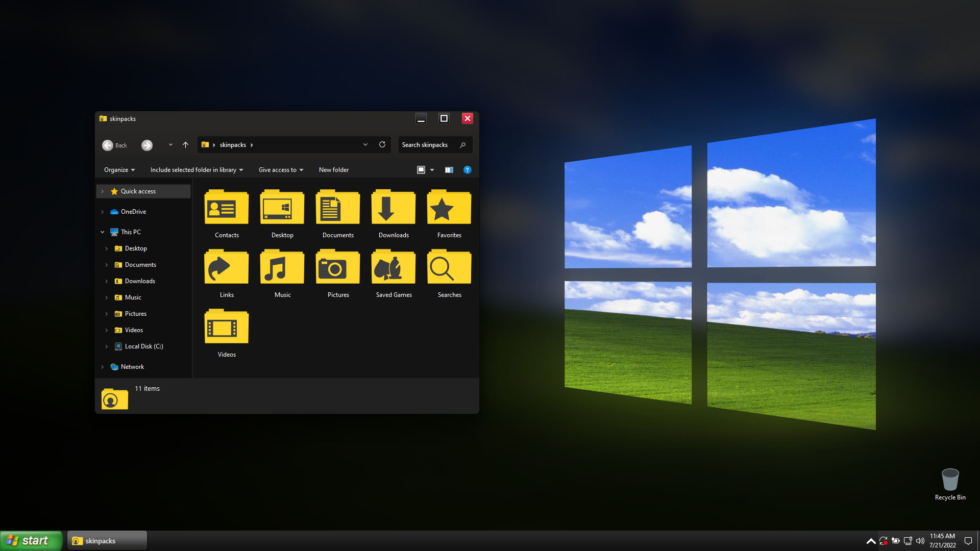Open the Downloads folder in file pane
This screenshot has width=980, height=551.
[394, 208]
